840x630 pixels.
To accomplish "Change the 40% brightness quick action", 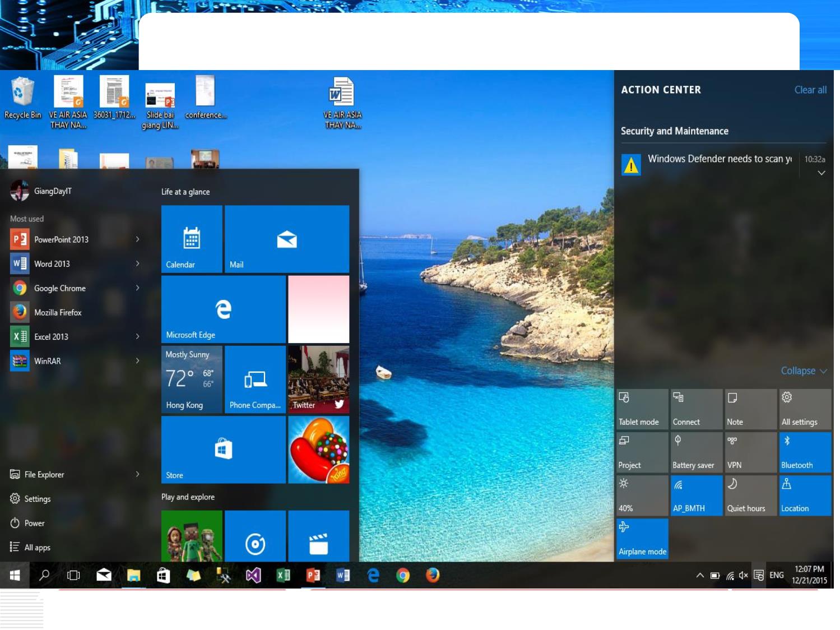I will [x=642, y=495].
